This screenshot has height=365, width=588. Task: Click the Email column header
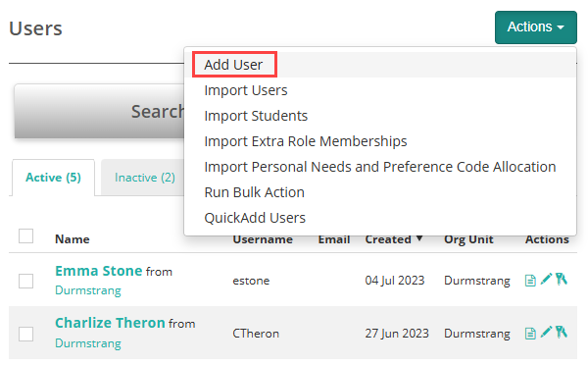(x=334, y=239)
